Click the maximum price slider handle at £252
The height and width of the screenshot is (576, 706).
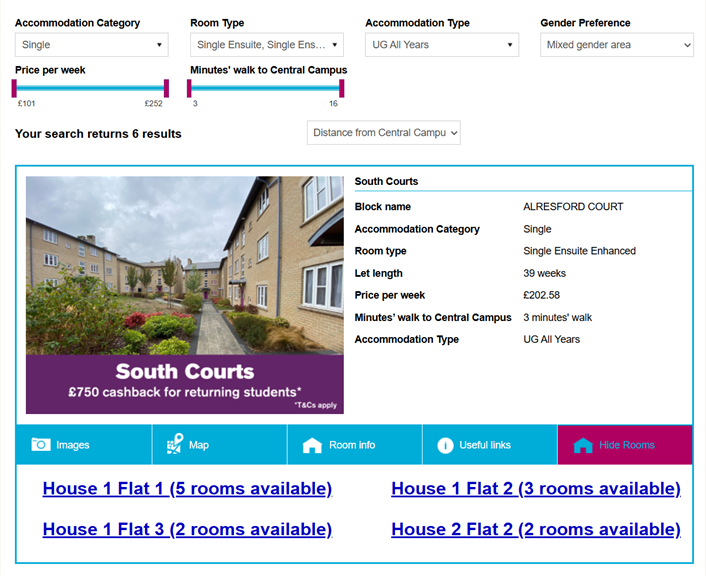(x=167, y=88)
